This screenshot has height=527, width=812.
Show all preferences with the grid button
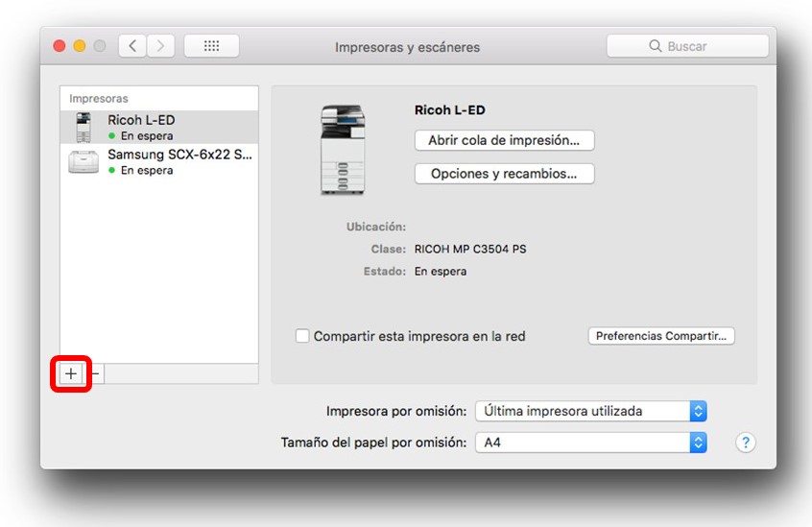click(211, 46)
